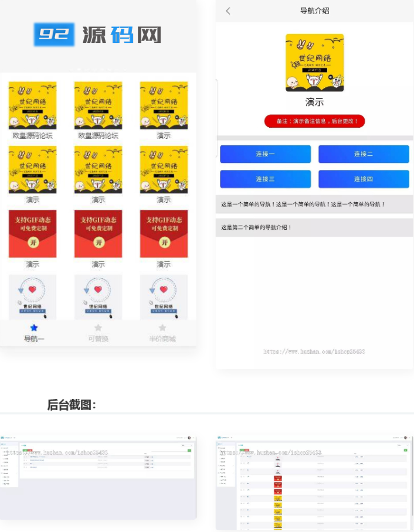Open the second 欧皇源码论坛 tile icon

[x=98, y=105]
